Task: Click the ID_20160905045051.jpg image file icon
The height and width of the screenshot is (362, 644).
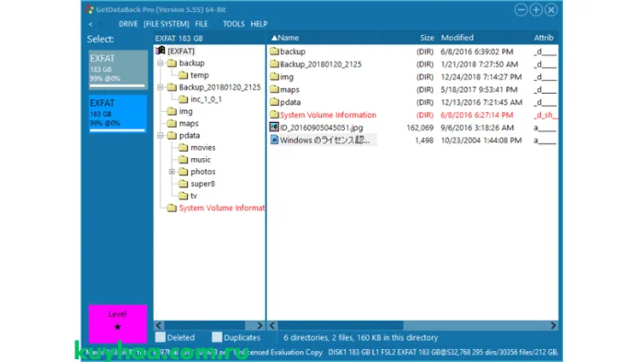Action: (274, 127)
